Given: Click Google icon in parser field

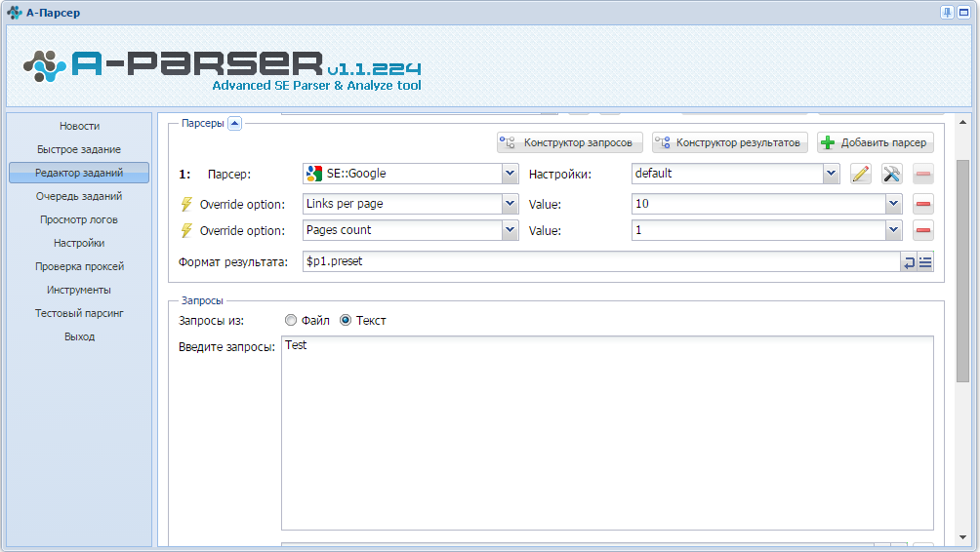Looking at the screenshot, I should (x=314, y=174).
